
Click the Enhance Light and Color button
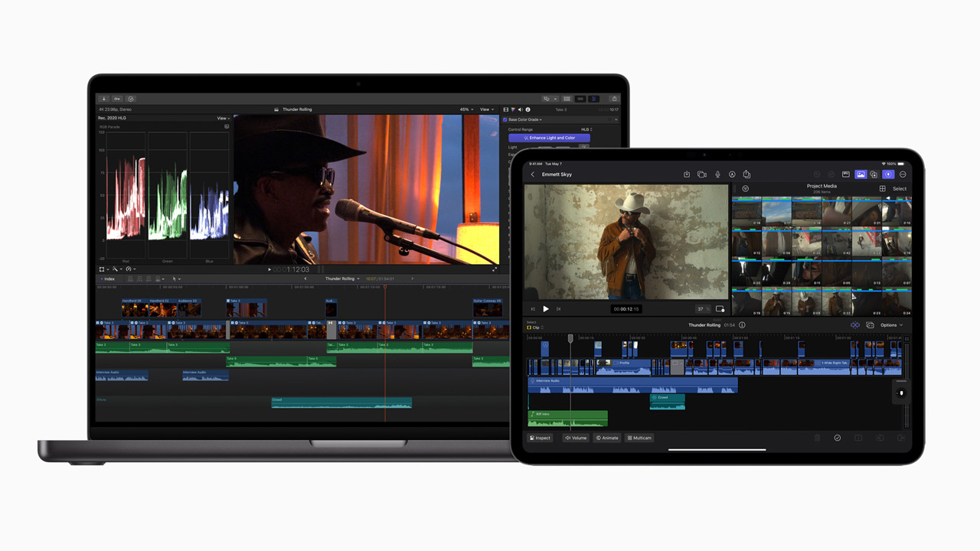(x=549, y=138)
